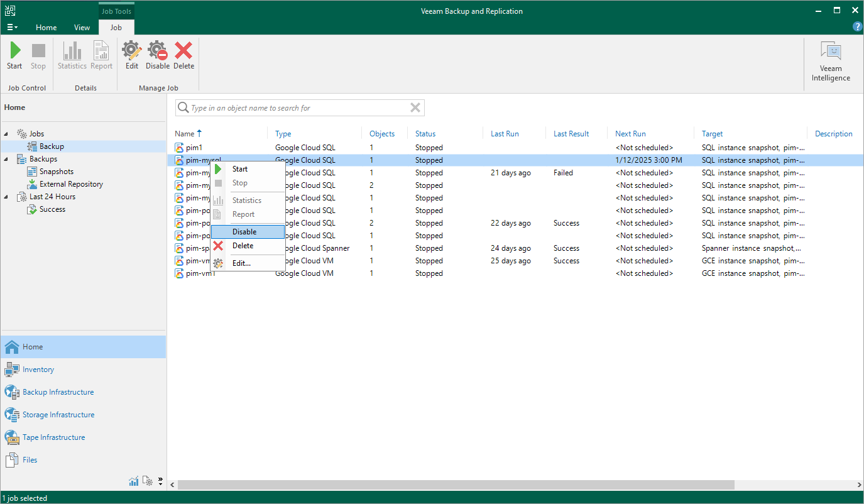
Task: Select the Last 24 Hours node
Action: point(52,197)
